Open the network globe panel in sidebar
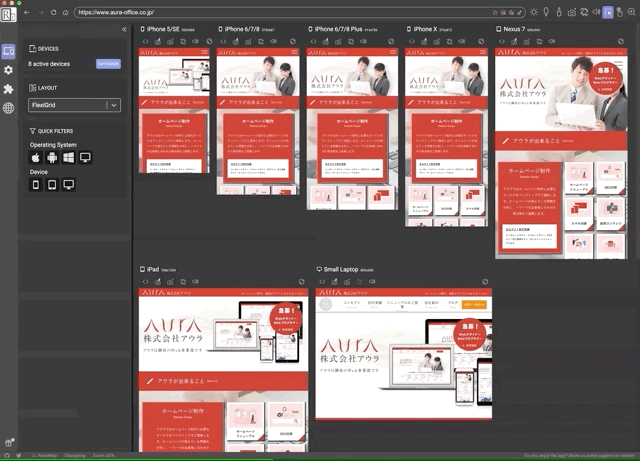 click(8, 108)
